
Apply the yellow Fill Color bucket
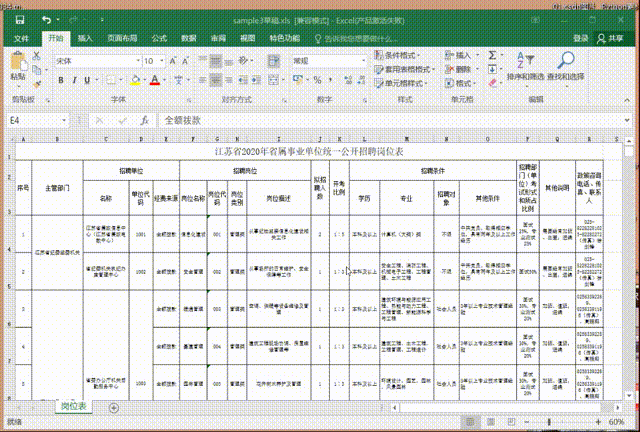[136, 80]
